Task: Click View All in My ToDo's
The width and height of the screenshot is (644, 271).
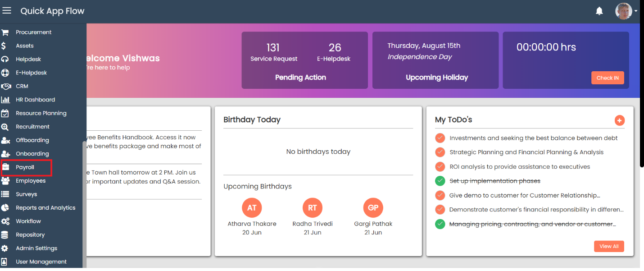Action: (608, 246)
